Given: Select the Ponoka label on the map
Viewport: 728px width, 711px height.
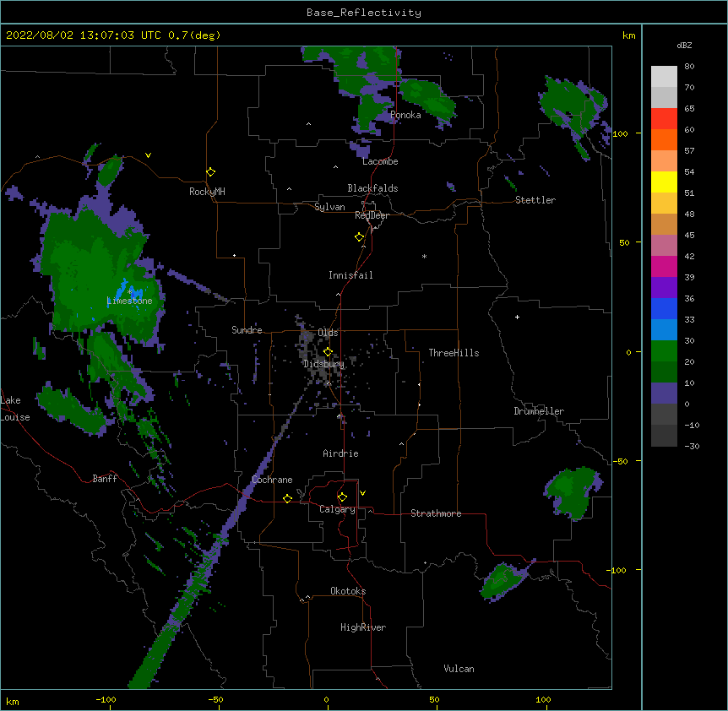Looking at the screenshot, I should [x=405, y=115].
